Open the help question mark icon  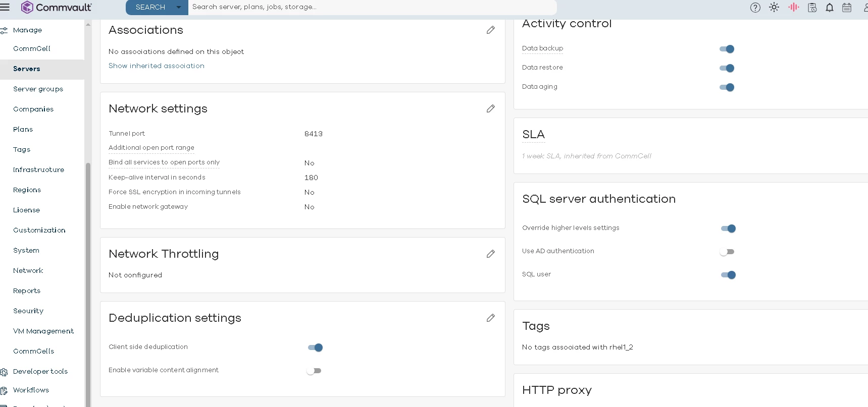755,8
